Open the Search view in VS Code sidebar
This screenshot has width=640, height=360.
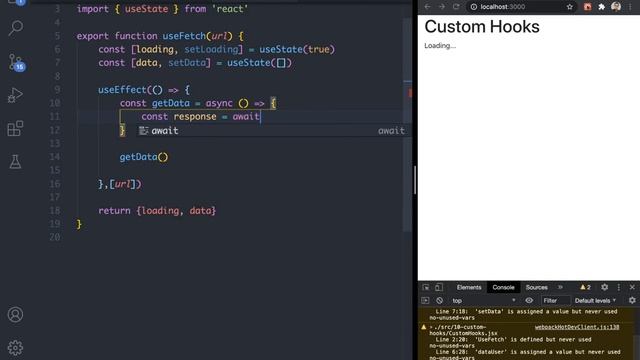pyautogui.click(x=16, y=29)
